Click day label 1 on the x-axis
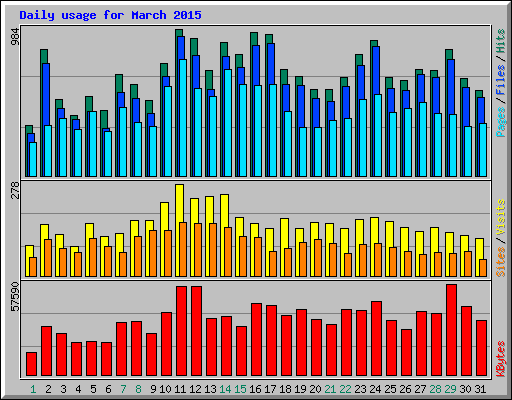This screenshot has height=400, width=512. (x=33, y=389)
